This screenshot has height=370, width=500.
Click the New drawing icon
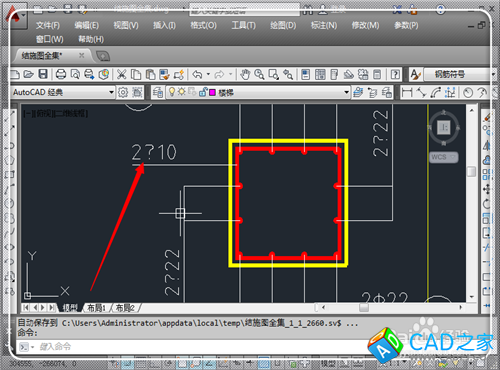point(15,74)
